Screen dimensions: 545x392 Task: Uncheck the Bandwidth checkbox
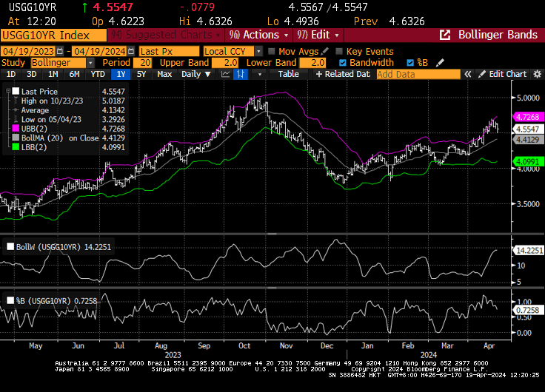343,63
